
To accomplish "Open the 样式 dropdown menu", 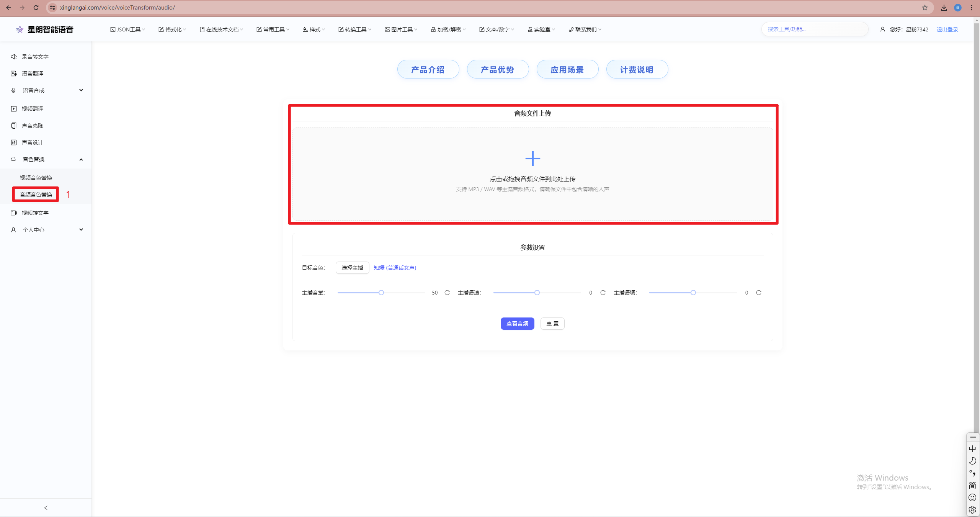I will (x=314, y=29).
